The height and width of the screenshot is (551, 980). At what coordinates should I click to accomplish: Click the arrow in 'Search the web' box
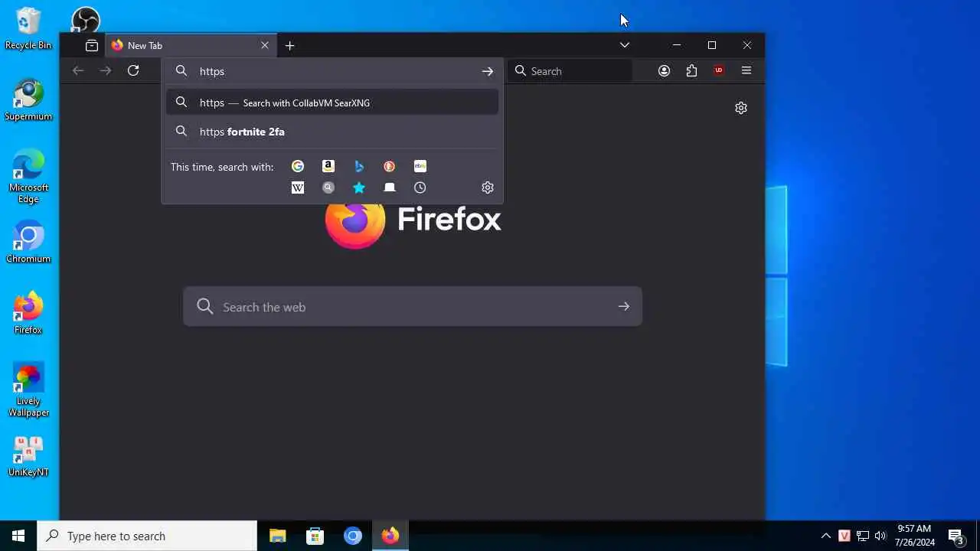click(x=624, y=307)
